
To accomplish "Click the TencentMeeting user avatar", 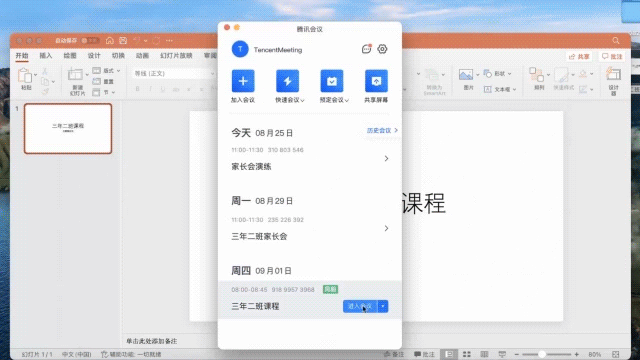I will (240, 49).
